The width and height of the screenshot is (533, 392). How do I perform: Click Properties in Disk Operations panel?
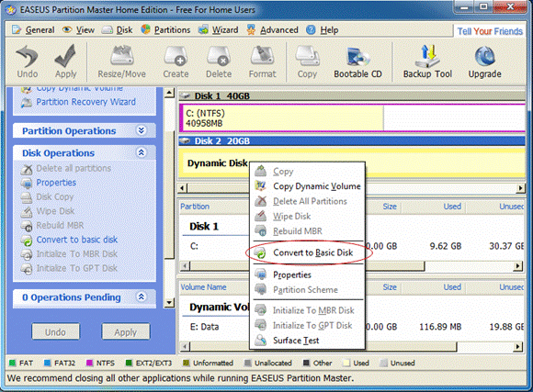coord(49,183)
